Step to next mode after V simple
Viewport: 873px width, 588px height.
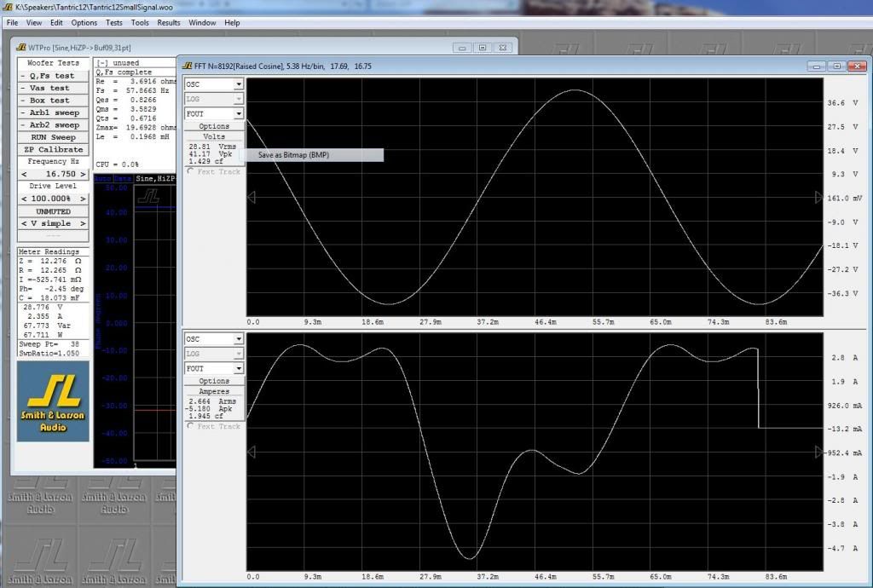point(83,223)
